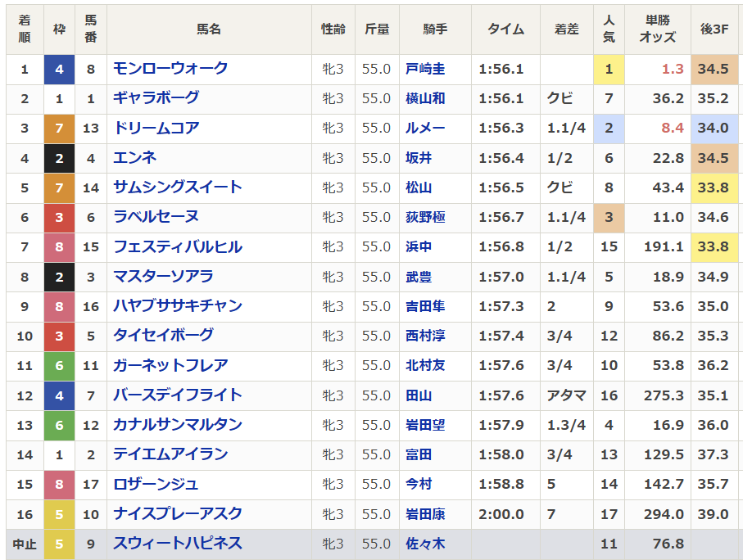This screenshot has width=743, height=560.
Task: Open jockey link 浜中
Action: [x=419, y=246]
